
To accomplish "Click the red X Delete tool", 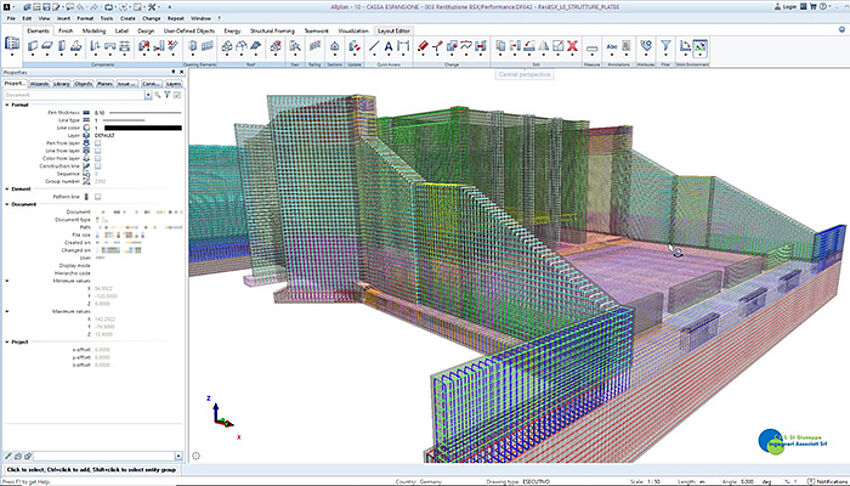I will coord(572,46).
